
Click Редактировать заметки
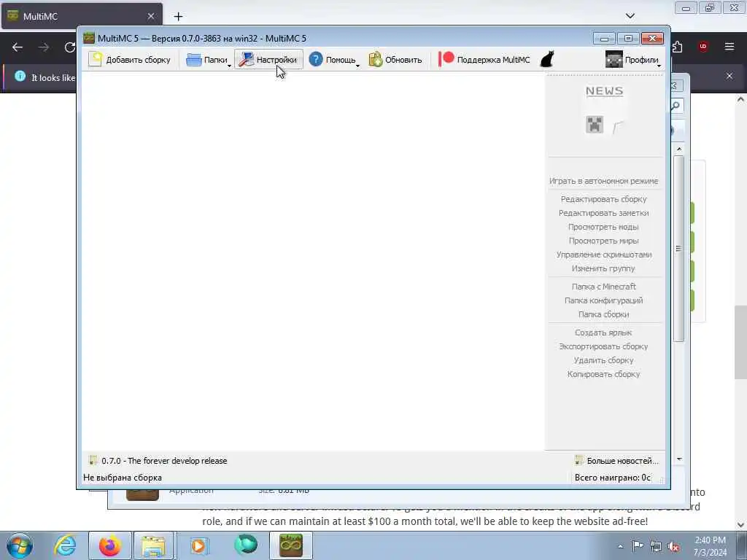coord(603,213)
